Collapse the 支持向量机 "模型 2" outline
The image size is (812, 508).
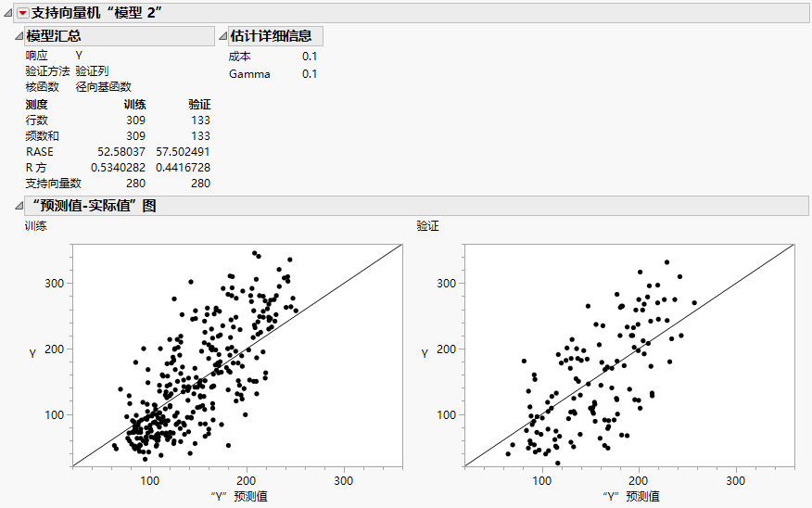[8, 14]
